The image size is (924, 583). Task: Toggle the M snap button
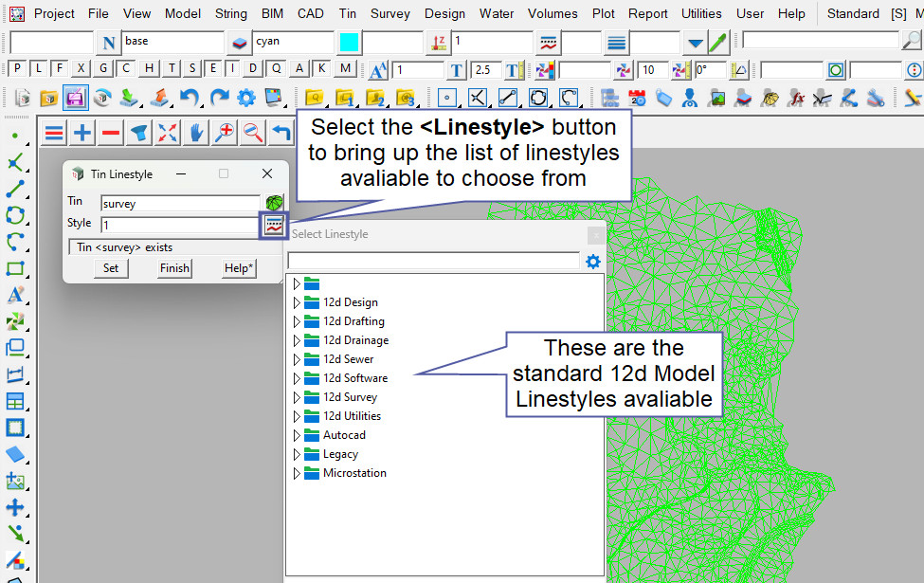point(345,68)
